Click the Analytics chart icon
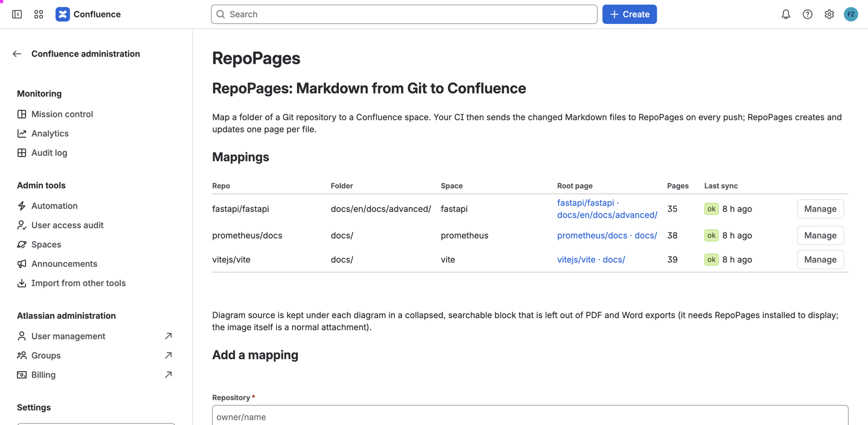 coord(22,133)
